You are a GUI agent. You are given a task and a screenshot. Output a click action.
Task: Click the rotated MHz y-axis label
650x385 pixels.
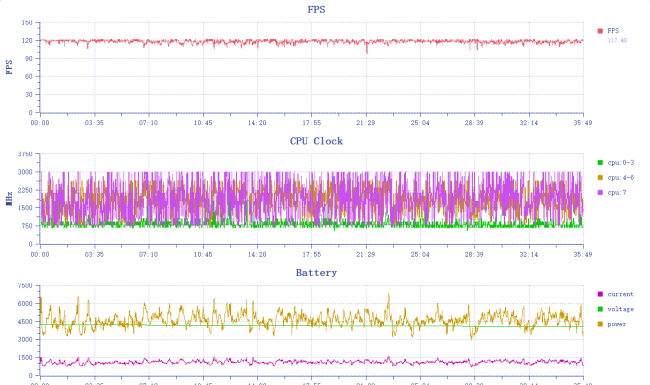(x=9, y=199)
